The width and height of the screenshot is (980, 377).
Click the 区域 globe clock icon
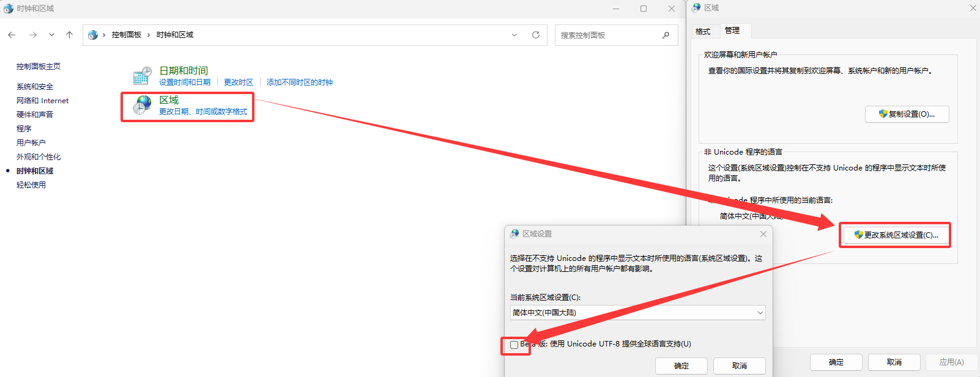tap(142, 105)
